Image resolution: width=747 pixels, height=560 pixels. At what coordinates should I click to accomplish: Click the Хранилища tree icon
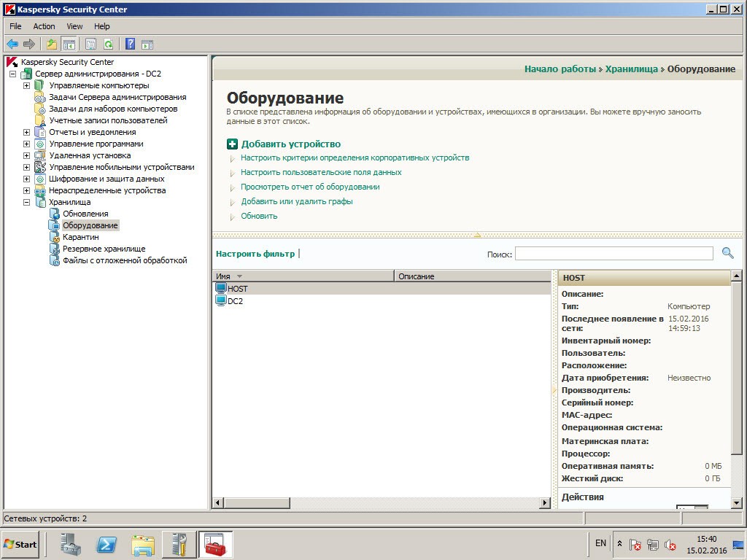[x=40, y=202]
